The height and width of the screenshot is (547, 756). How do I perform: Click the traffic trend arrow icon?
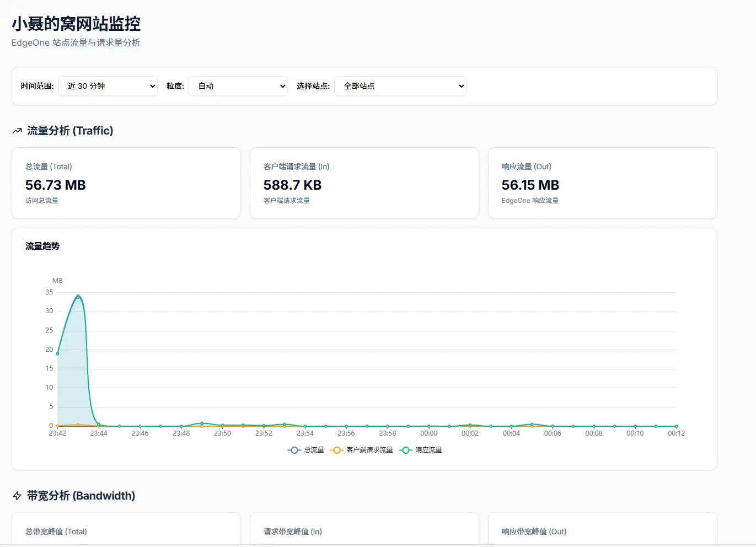coord(17,131)
